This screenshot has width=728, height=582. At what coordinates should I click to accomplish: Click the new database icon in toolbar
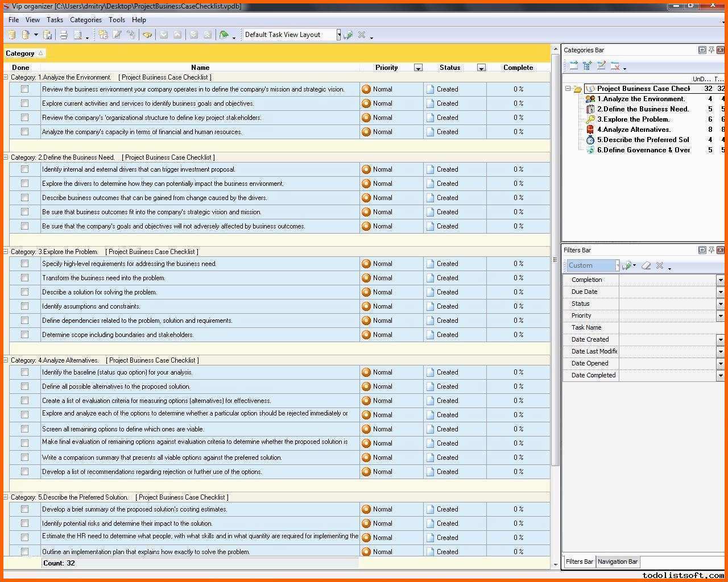pos(11,35)
